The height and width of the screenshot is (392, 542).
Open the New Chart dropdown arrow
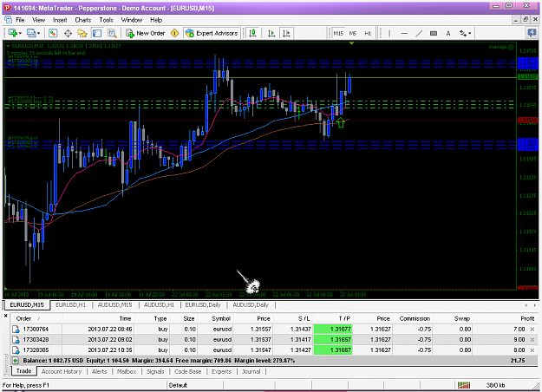tap(20, 34)
